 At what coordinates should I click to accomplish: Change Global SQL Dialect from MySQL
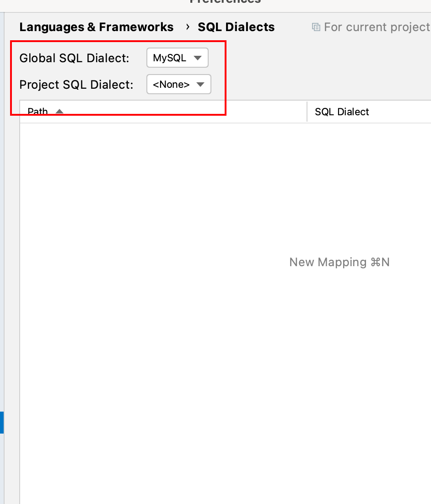177,58
